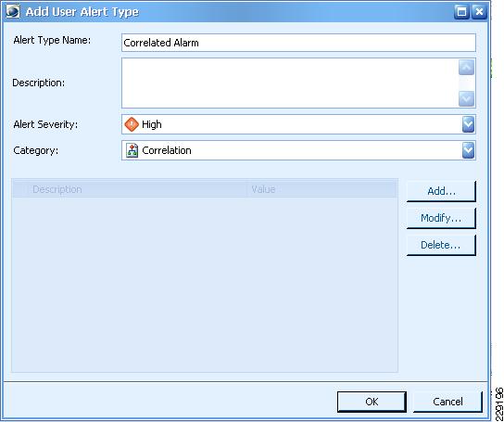504x422 pixels.
Task: Open the Alert Severity combo box showing High
Action: click(x=298, y=124)
